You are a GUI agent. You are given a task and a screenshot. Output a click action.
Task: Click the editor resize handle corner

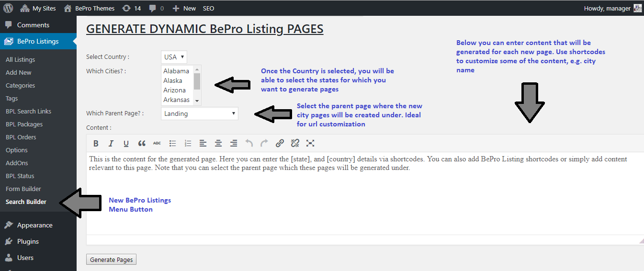click(641, 241)
